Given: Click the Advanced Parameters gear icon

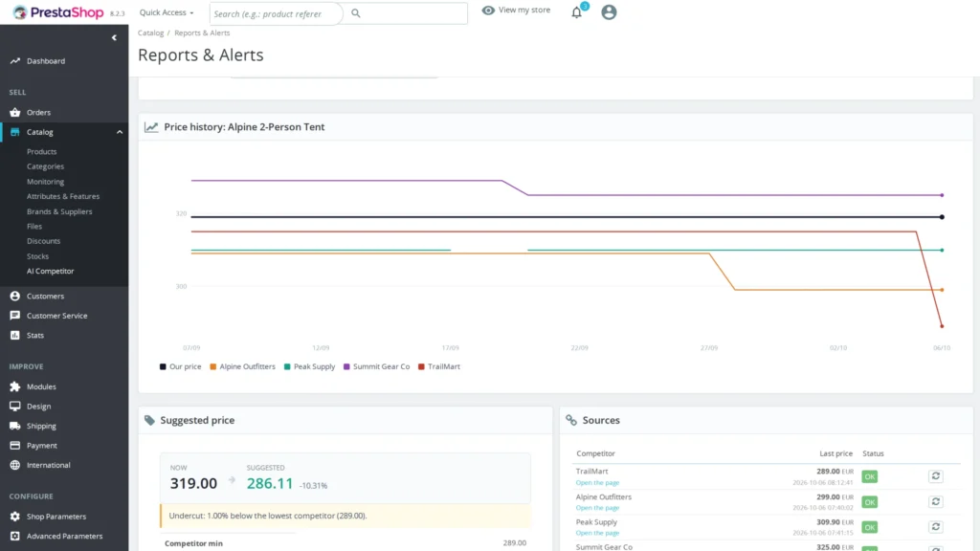Looking at the screenshot, I should click(15, 536).
